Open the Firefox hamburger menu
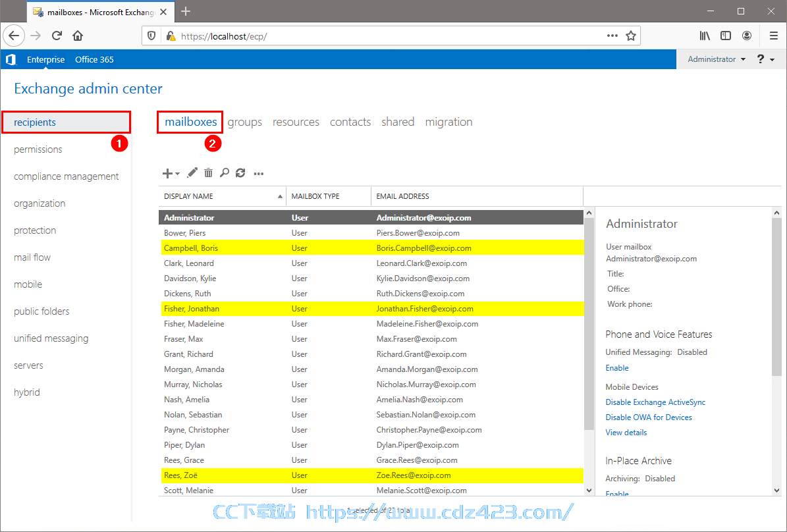The image size is (787, 532). click(773, 36)
